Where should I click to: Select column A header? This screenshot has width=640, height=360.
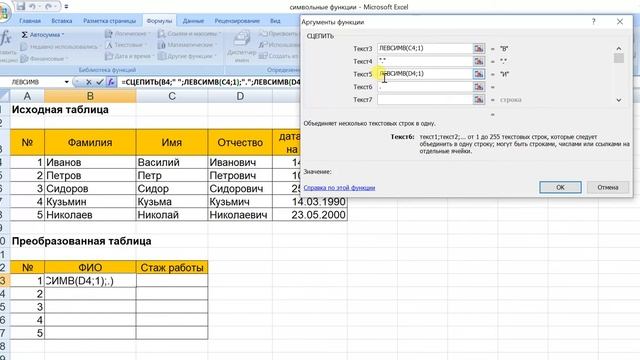[x=27, y=96]
